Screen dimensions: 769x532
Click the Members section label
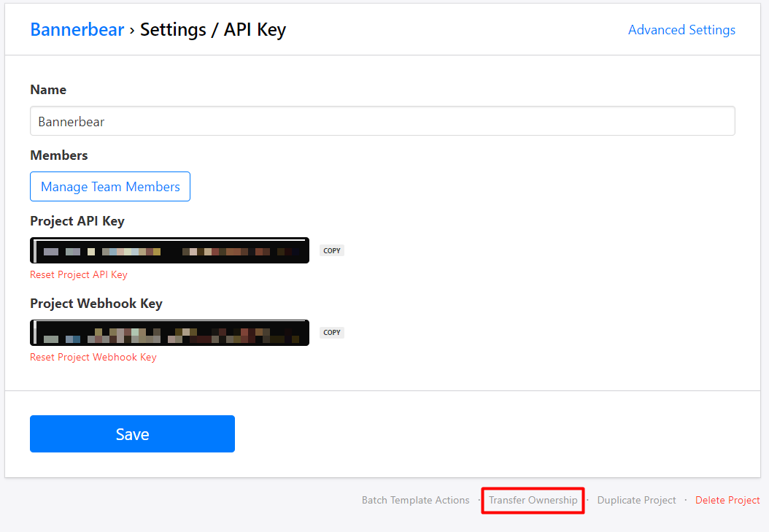click(59, 155)
